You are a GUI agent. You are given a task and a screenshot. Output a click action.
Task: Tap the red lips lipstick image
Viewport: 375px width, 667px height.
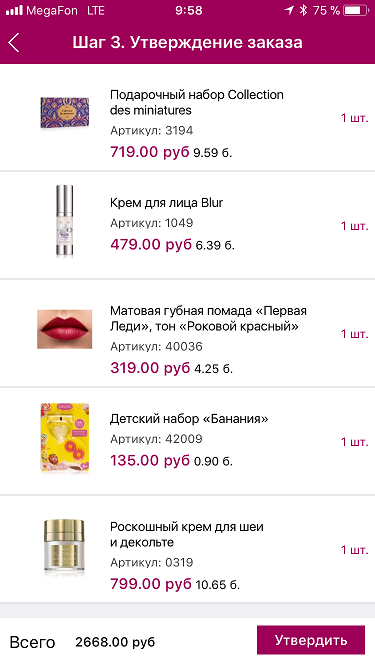click(65, 329)
